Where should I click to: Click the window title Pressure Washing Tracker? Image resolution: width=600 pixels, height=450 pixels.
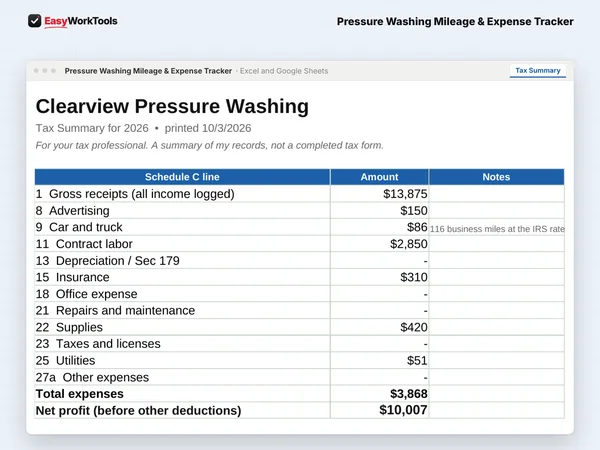148,71
